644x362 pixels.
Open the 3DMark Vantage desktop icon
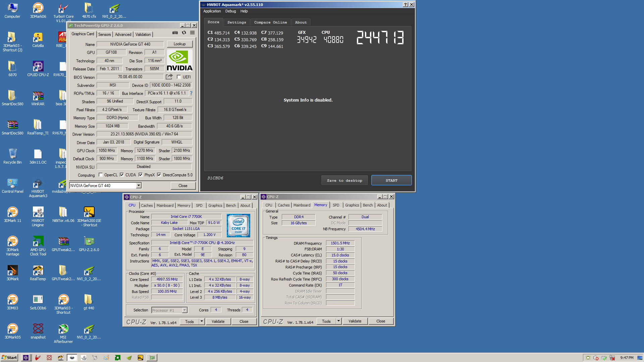click(12, 246)
